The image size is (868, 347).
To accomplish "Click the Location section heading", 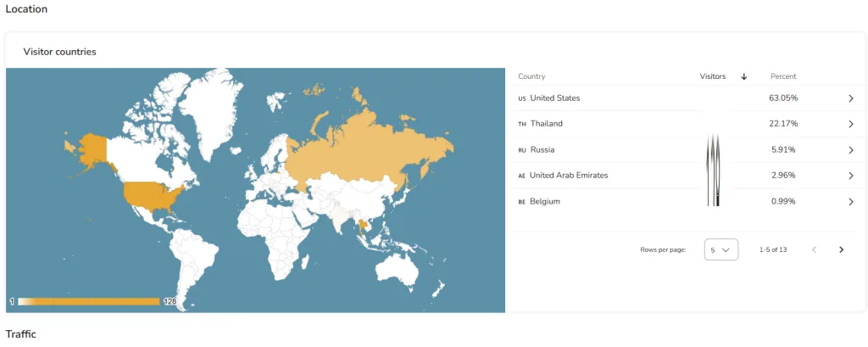I will pyautogui.click(x=26, y=9).
